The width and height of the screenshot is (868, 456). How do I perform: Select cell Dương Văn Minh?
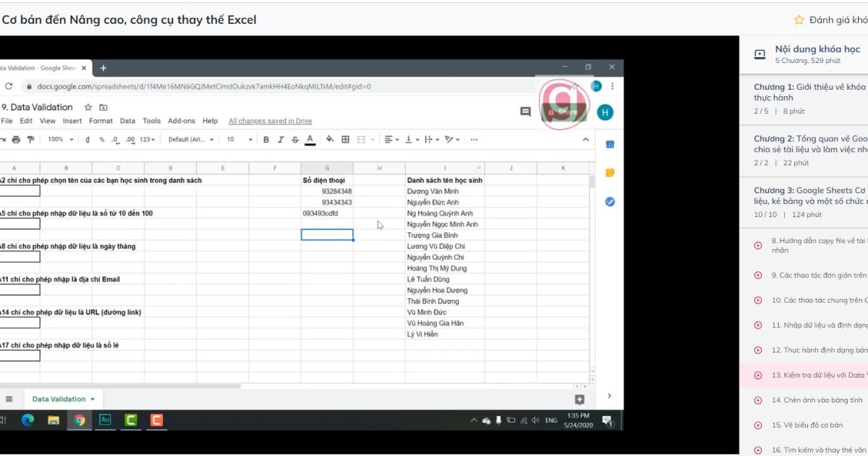pyautogui.click(x=445, y=191)
